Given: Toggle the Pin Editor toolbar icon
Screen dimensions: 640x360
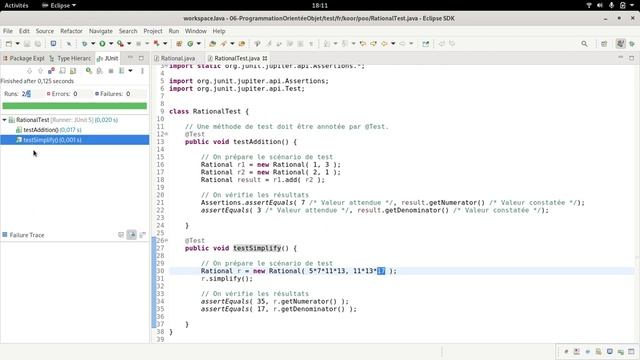Looking at the screenshot, I should [x=426, y=44].
